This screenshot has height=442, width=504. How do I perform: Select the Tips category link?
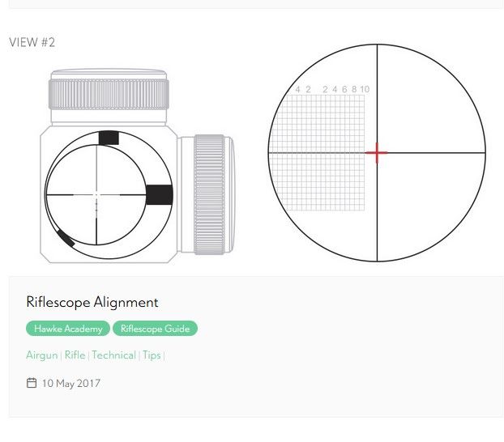[x=152, y=355]
